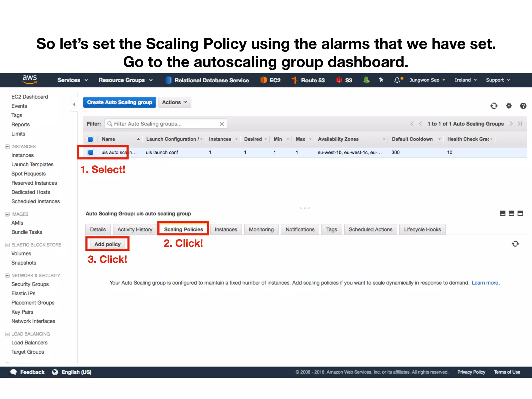Open the help question mark icon

click(x=523, y=106)
